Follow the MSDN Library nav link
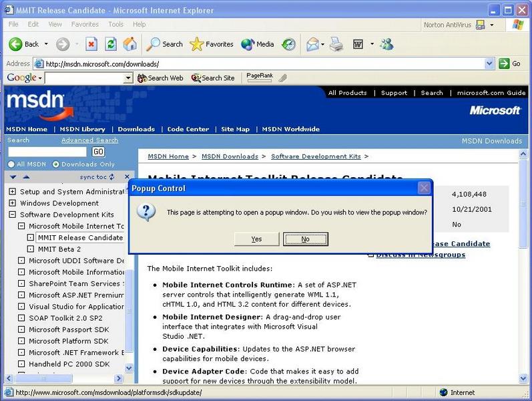Viewport: 532px width, 401px height. 83,129
